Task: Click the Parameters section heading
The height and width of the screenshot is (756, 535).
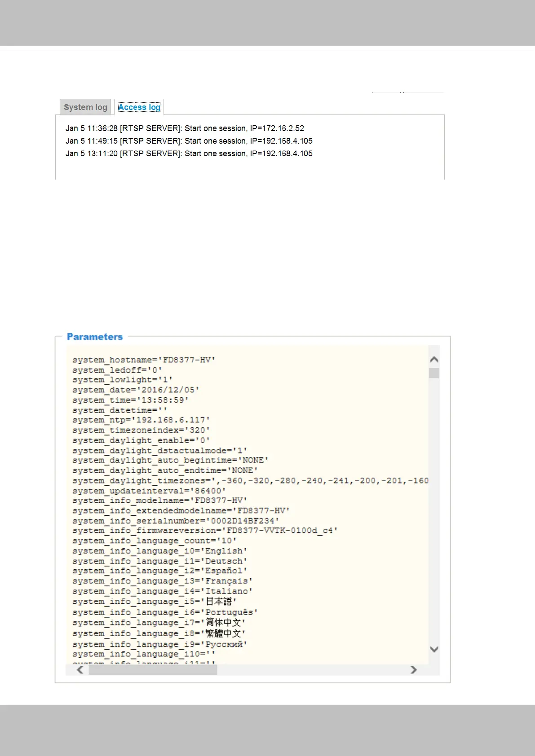Action: 95,337
